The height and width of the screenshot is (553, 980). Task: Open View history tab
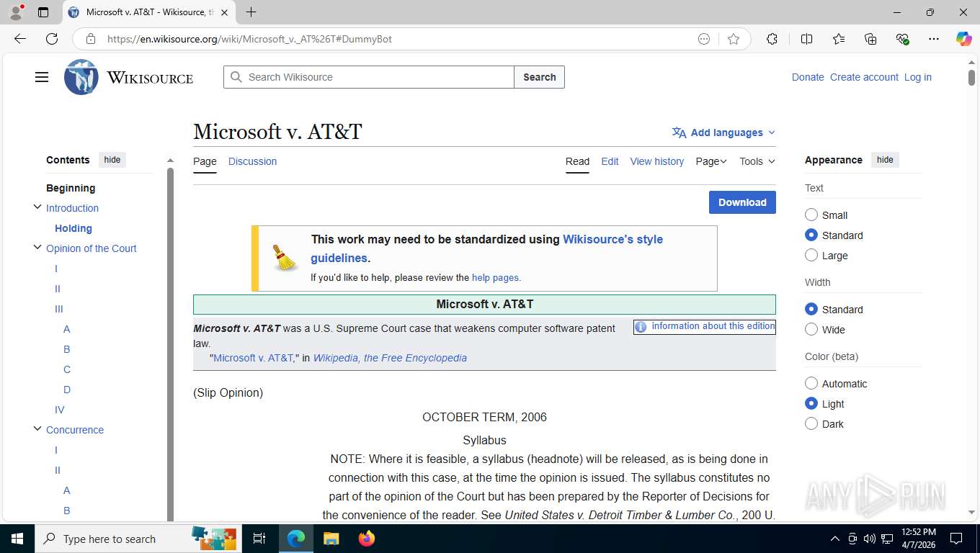[657, 161]
